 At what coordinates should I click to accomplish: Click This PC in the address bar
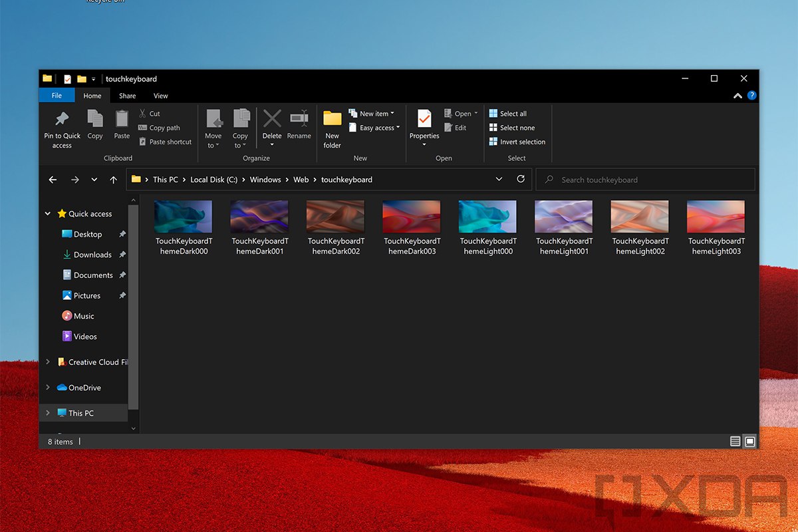pos(166,180)
